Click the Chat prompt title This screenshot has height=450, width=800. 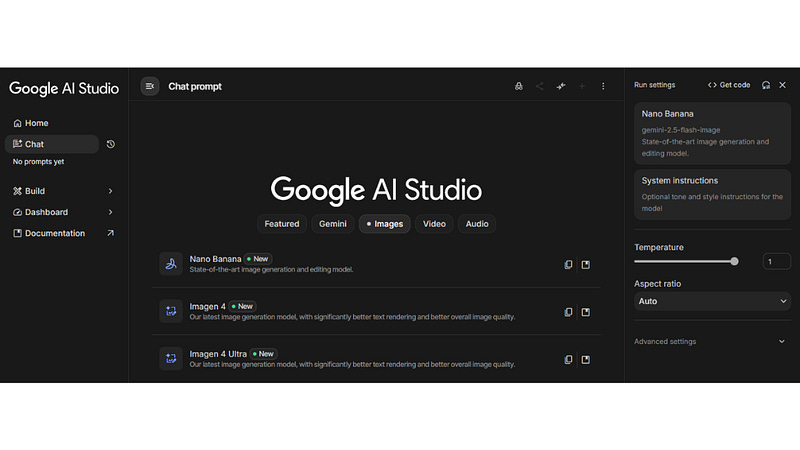[x=195, y=87]
